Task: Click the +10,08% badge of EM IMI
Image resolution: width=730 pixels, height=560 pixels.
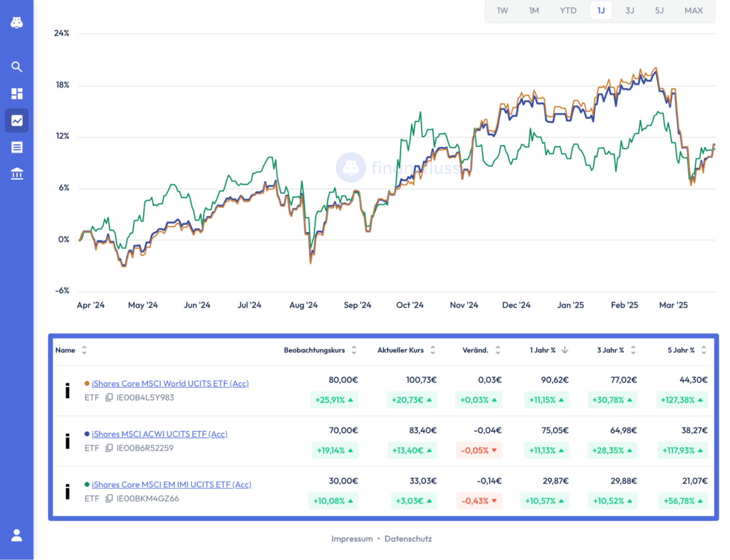Action: pyautogui.click(x=333, y=501)
